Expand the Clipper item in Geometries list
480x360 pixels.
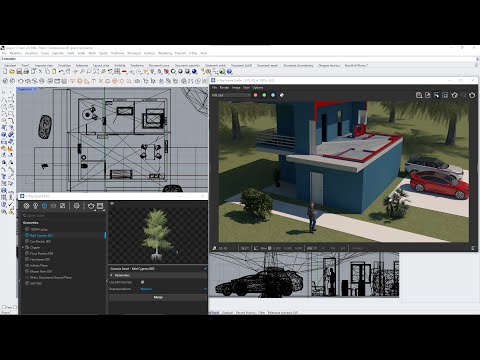pos(23,247)
